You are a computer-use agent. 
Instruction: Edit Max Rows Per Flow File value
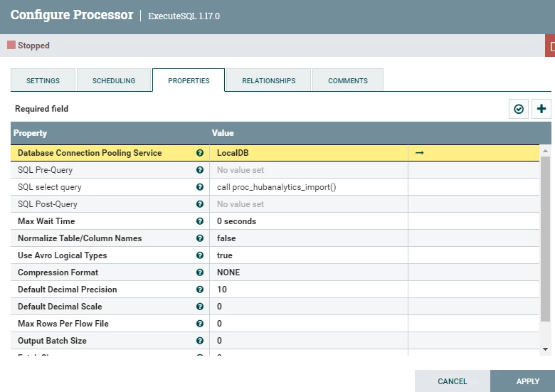pos(309,324)
